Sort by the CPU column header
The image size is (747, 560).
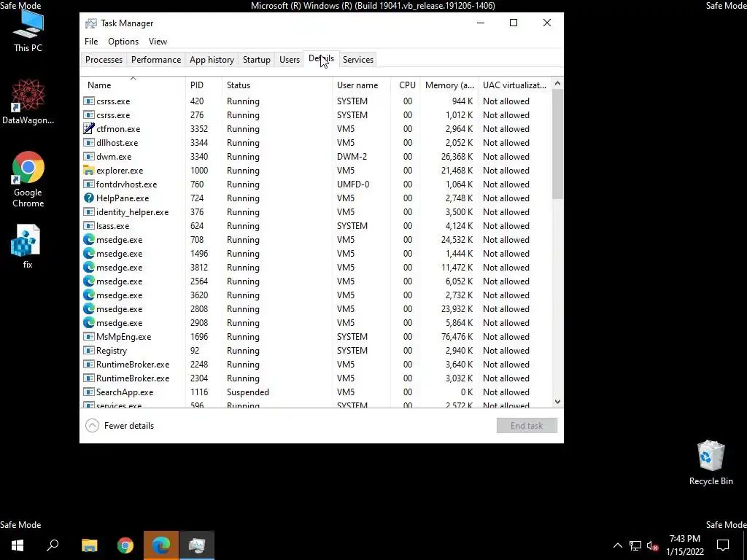pyautogui.click(x=406, y=85)
